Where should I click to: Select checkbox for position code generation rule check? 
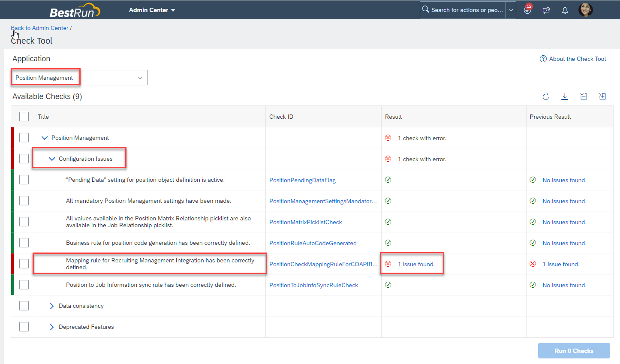coord(24,243)
